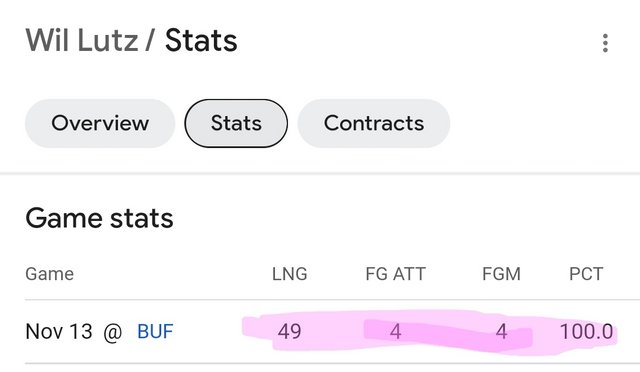Click the FGM column header
This screenshot has width=640, height=372.
pos(501,274)
